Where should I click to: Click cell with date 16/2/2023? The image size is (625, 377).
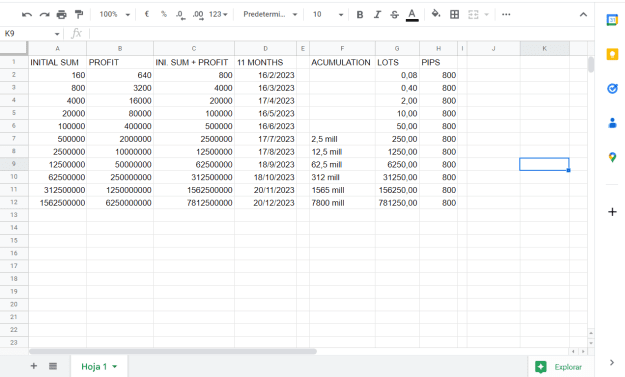click(265, 75)
